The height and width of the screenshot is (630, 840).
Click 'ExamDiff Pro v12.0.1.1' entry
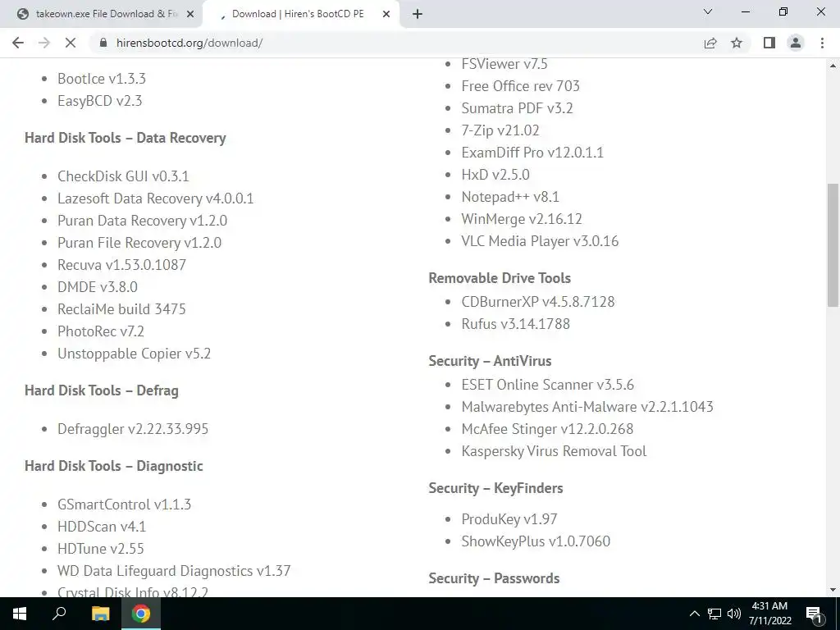[x=532, y=153]
